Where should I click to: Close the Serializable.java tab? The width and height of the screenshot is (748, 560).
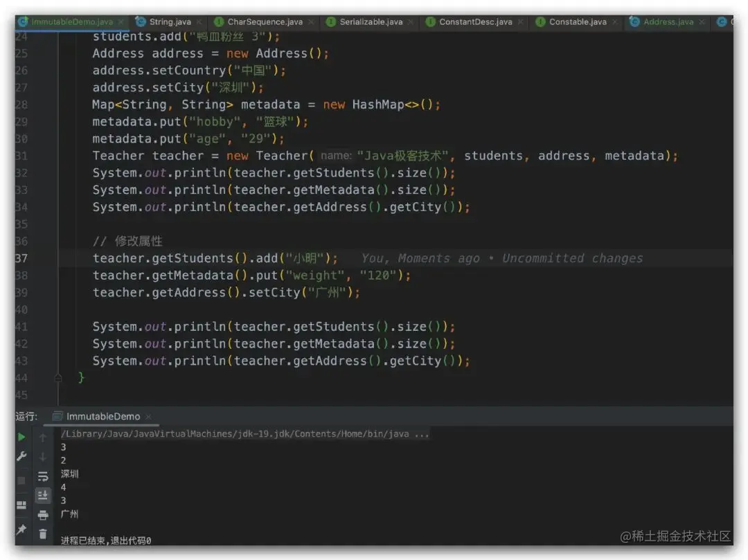click(x=410, y=22)
